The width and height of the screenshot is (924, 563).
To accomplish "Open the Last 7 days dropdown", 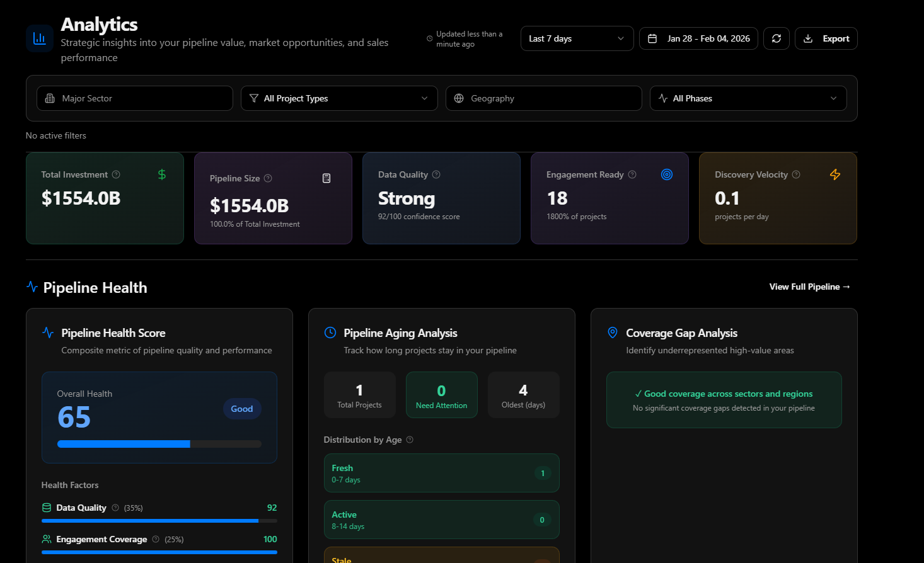I will coord(577,38).
